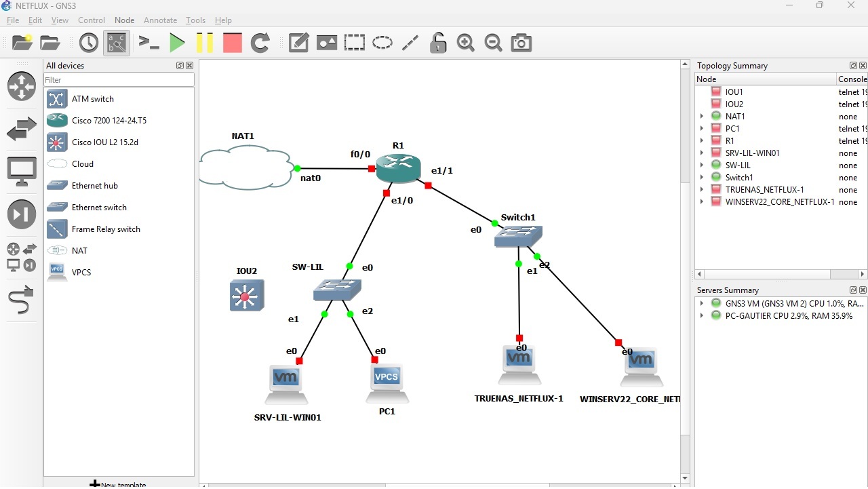Reload all nodes icon in toolbar
Screen dimensions: 868x489
point(260,43)
